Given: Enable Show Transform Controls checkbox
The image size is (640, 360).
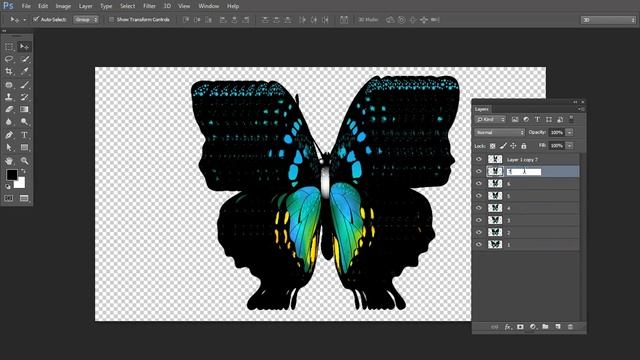Looking at the screenshot, I should [x=111, y=19].
